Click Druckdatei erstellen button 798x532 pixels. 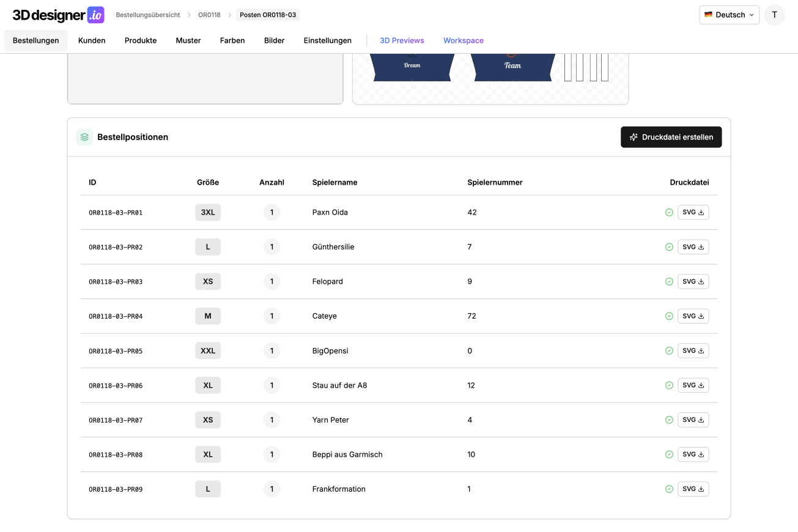[671, 137]
